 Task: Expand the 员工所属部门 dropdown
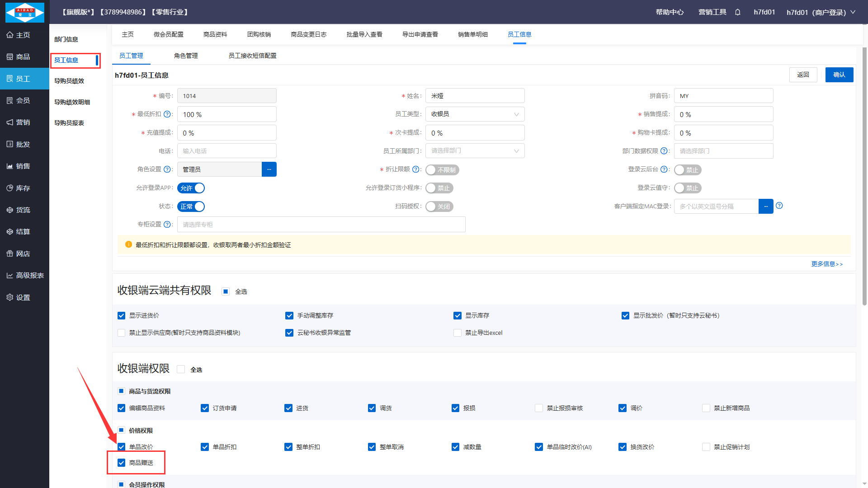pos(475,151)
